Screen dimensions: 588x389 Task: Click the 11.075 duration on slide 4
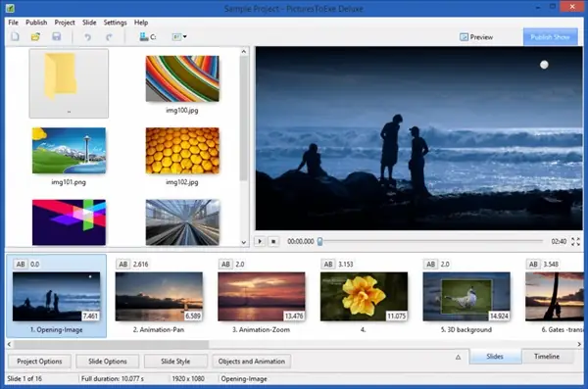point(396,316)
